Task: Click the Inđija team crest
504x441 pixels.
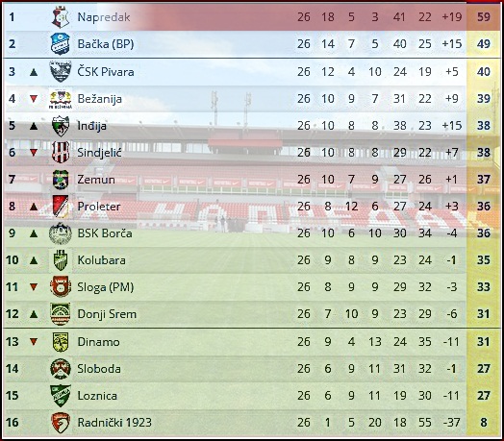Action: pyautogui.click(x=61, y=126)
